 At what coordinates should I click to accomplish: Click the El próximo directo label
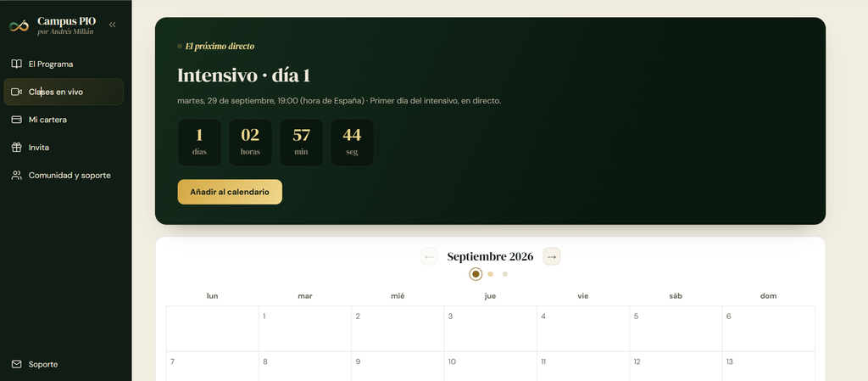(220, 47)
